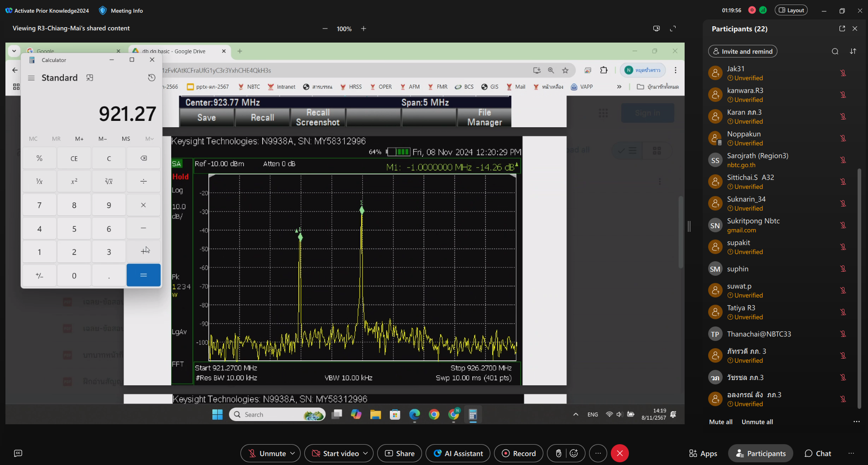Zoom in shared content with plus icon
868x465 pixels.
coord(364,29)
